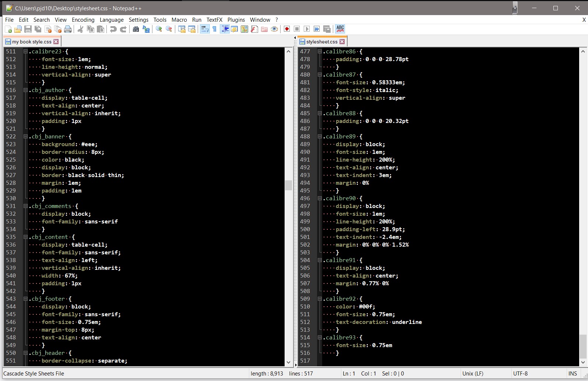Viewport: 588px width, 381px height.
Task: Toggle the Show Indent Guide button
Action: point(225,29)
